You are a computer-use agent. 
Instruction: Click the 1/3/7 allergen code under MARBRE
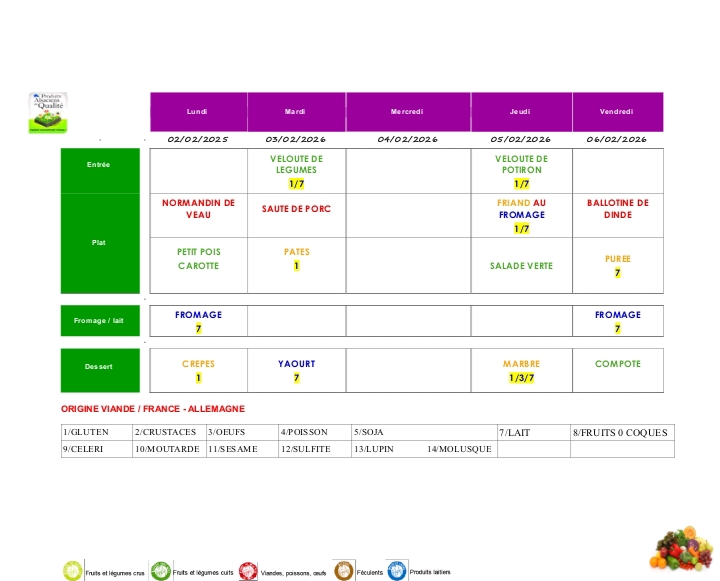point(521,378)
